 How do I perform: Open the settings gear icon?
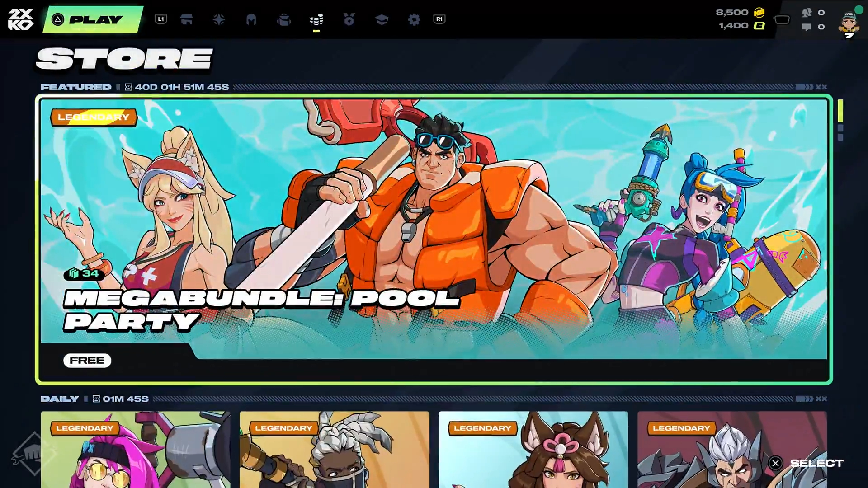414,19
